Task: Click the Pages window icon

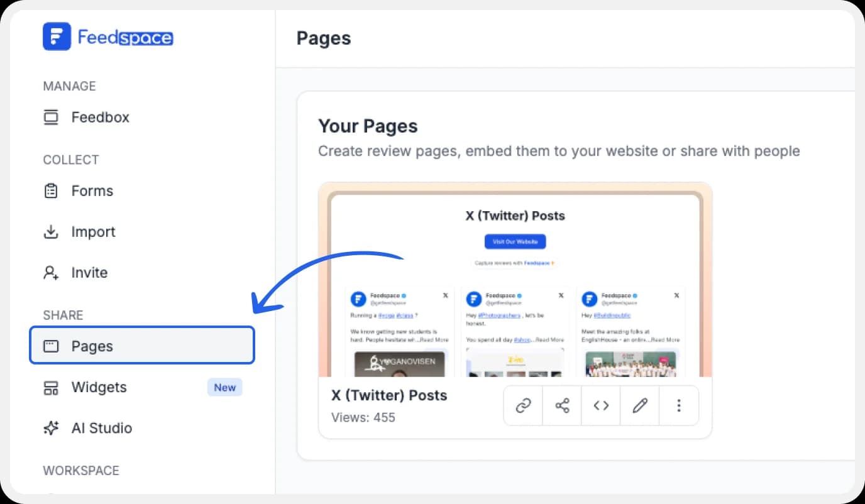Action: 50,345
